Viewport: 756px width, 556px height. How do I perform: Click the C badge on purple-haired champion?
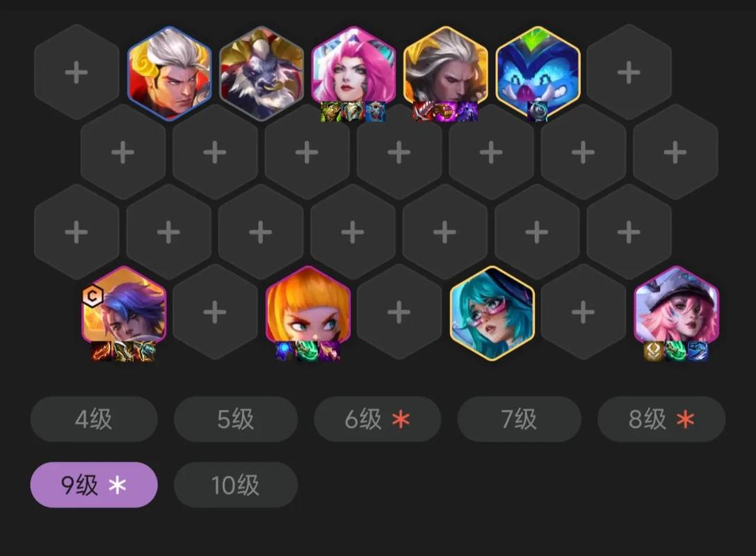93,296
